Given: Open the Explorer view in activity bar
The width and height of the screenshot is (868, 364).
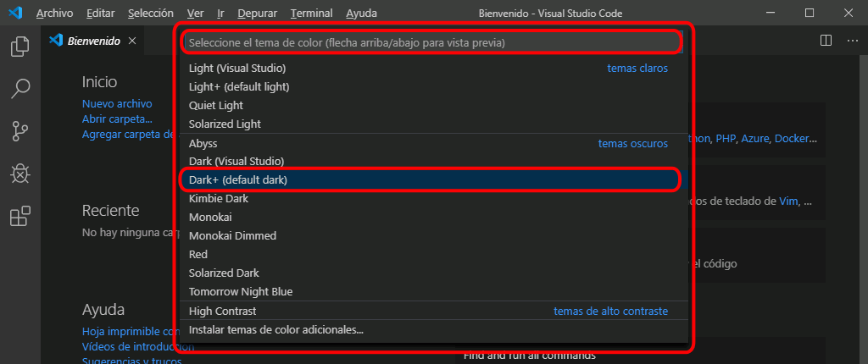Looking at the screenshot, I should coord(20,47).
